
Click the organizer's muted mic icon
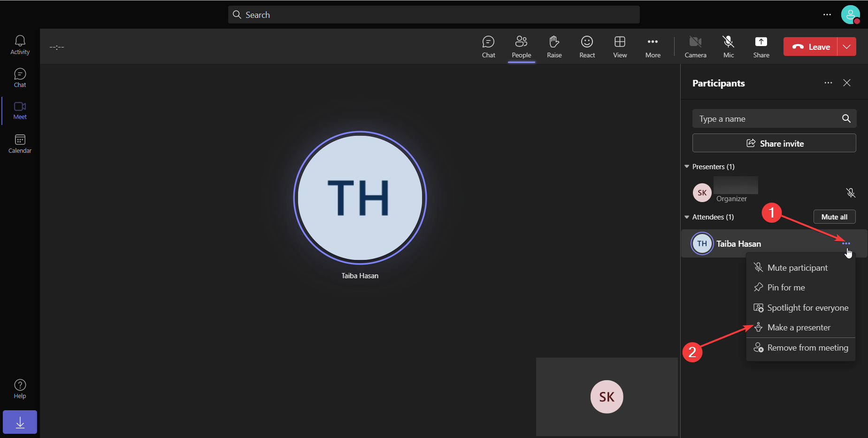pos(851,193)
